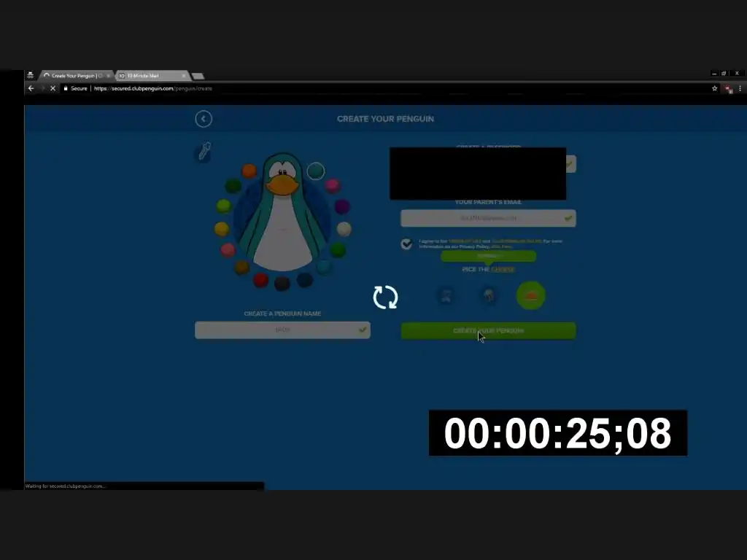Choose the yellow penguin color
This screenshot has width=747, height=560.
point(222,229)
